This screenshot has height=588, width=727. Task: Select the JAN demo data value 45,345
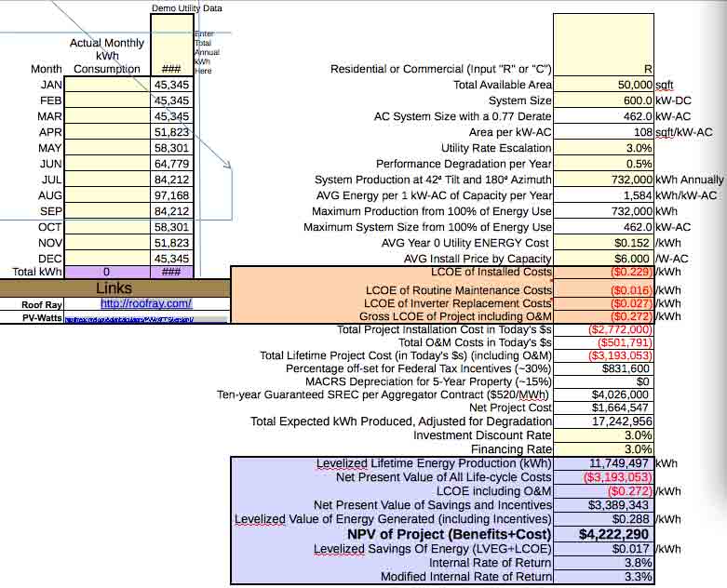[171, 85]
